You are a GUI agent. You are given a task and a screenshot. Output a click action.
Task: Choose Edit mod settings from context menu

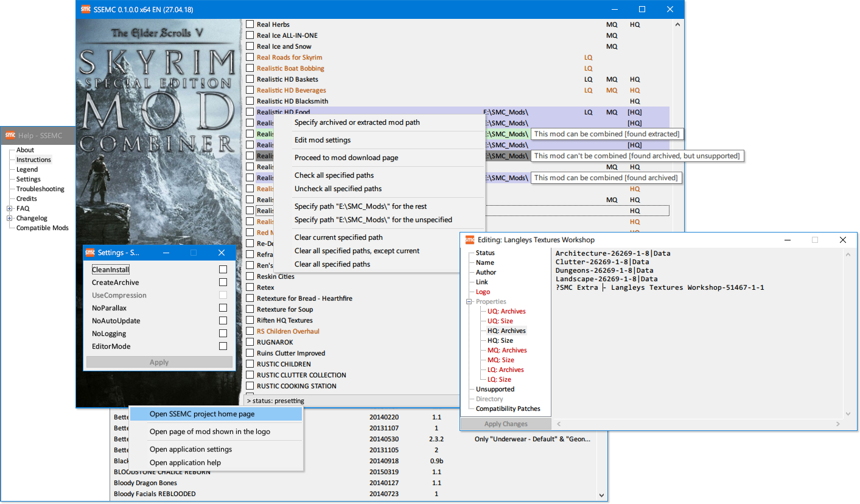tap(323, 140)
